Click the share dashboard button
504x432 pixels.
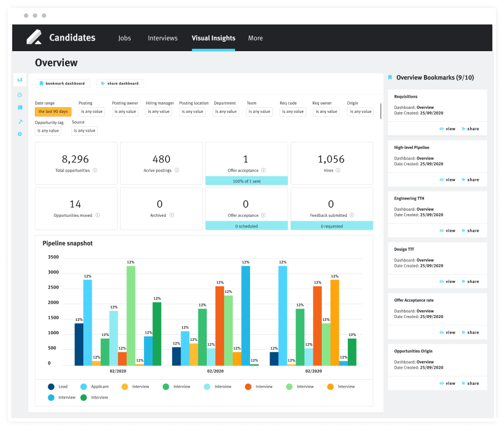120,83
